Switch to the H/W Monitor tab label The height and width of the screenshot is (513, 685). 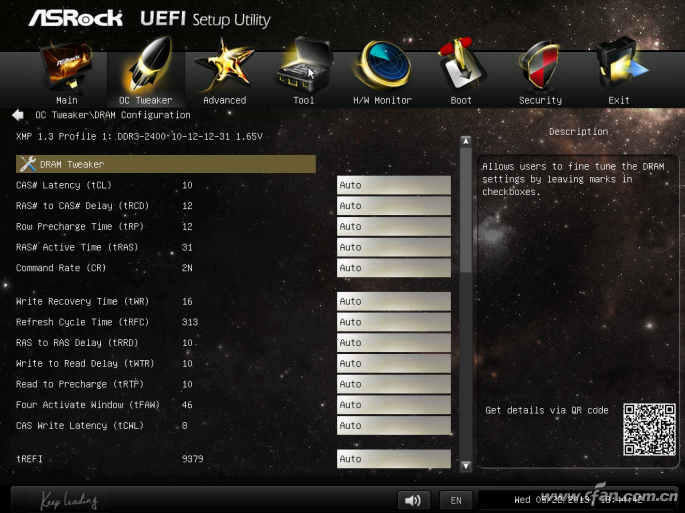(x=382, y=101)
